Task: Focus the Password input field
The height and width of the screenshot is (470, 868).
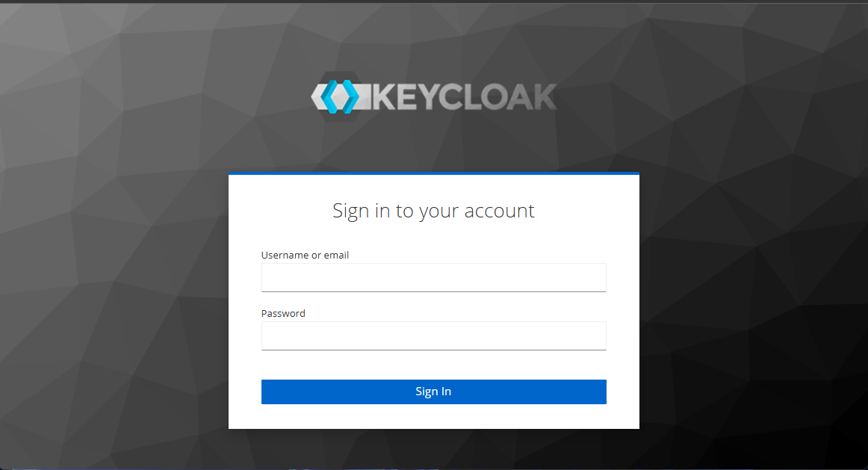Action: point(433,336)
